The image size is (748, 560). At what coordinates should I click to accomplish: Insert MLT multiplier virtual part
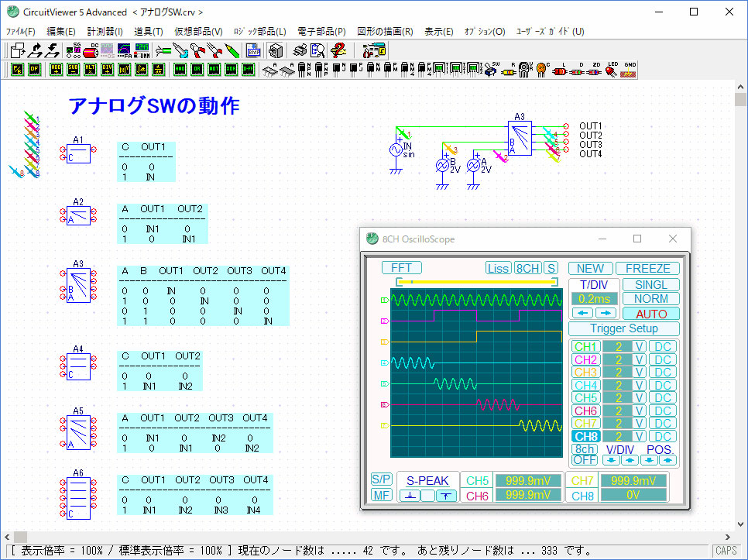coord(90,70)
